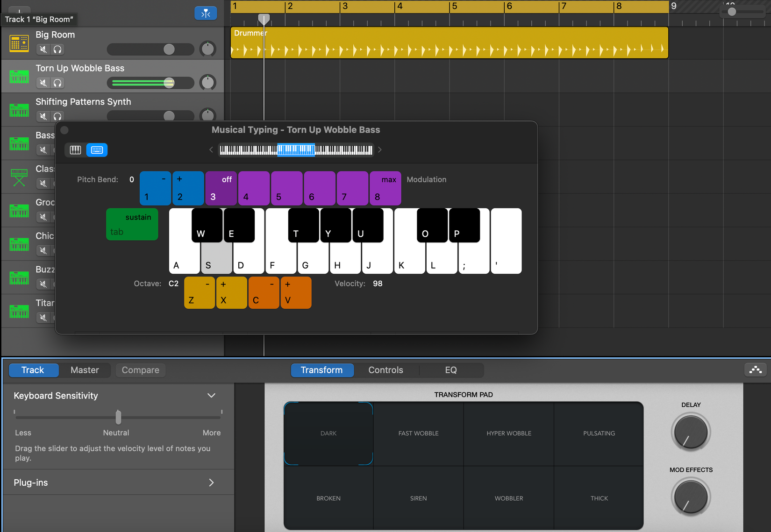Click the Keyboard Sensitivity velocity slider
Image resolution: width=771 pixels, height=532 pixels.
(x=118, y=417)
